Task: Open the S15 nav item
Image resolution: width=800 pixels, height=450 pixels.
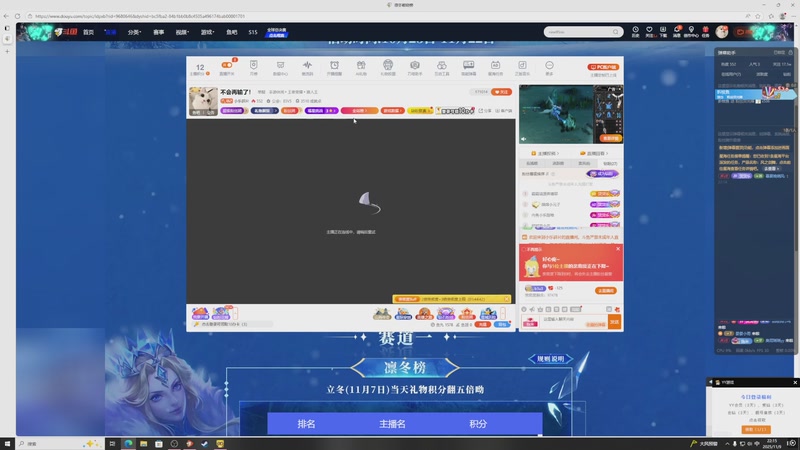Action: (x=253, y=32)
